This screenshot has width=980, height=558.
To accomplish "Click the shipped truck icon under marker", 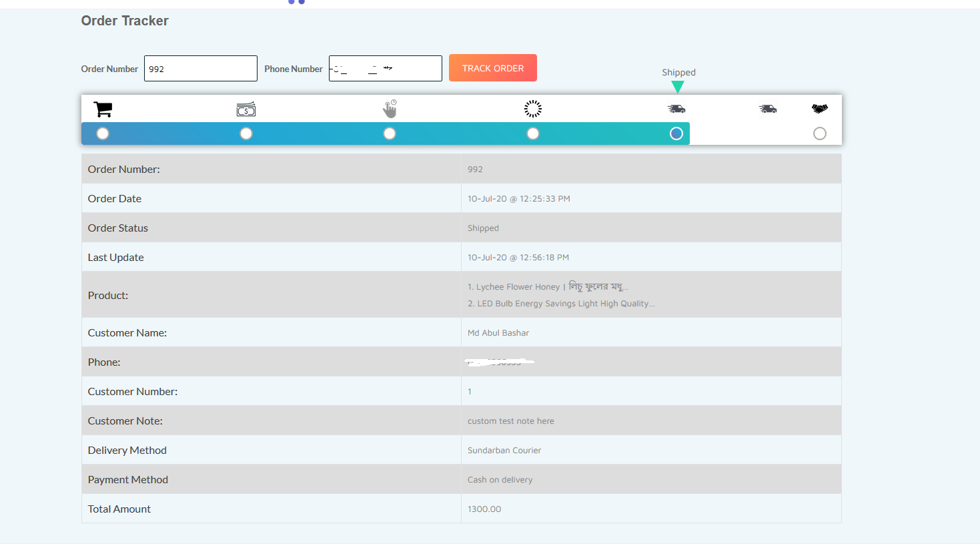I will [676, 108].
